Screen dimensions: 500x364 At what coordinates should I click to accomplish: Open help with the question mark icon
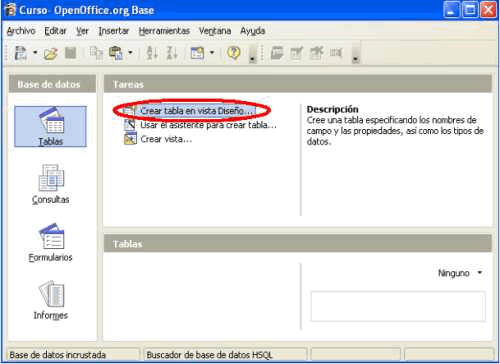coord(233,53)
